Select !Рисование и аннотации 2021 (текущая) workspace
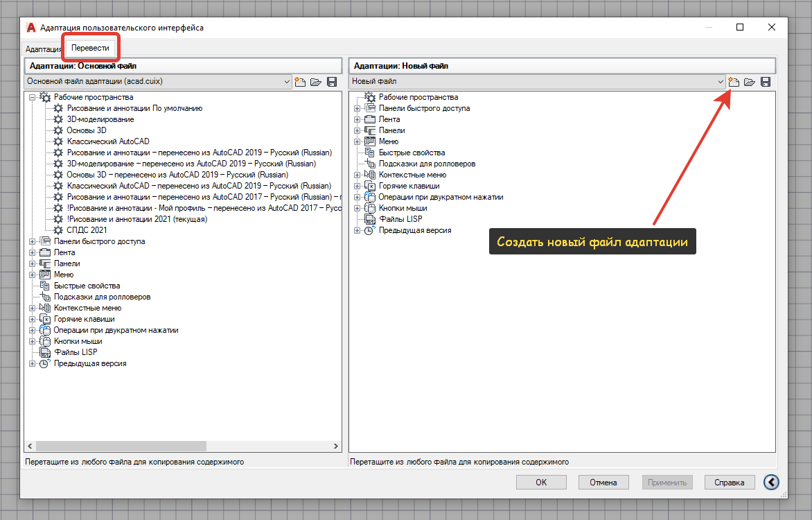This screenshot has width=812, height=520. tap(136, 219)
